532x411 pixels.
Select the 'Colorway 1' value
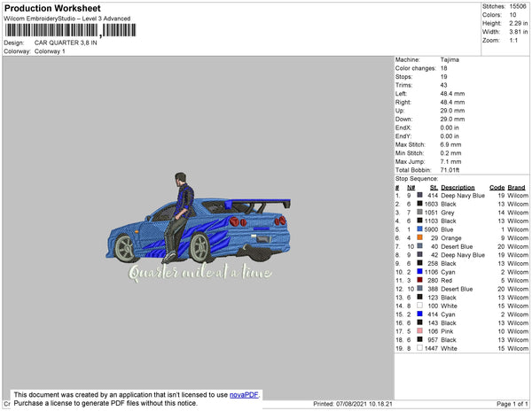tap(50, 51)
